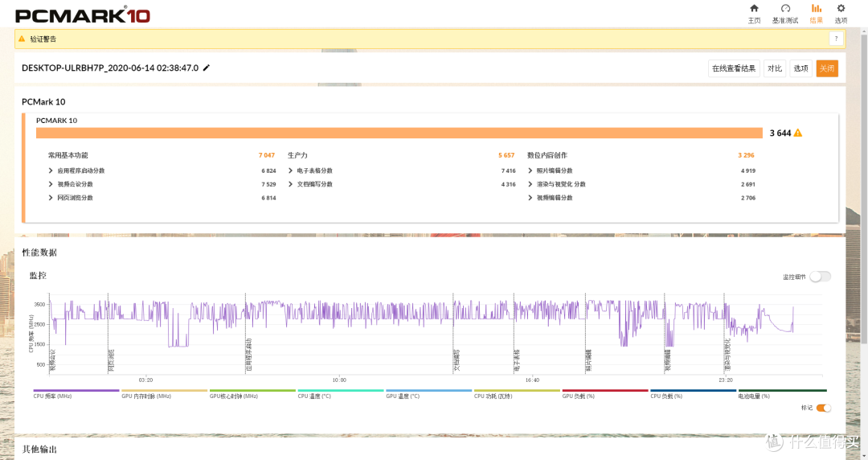The width and height of the screenshot is (868, 460).
Task: Click the 其他输出 section heading
Action: click(39, 449)
